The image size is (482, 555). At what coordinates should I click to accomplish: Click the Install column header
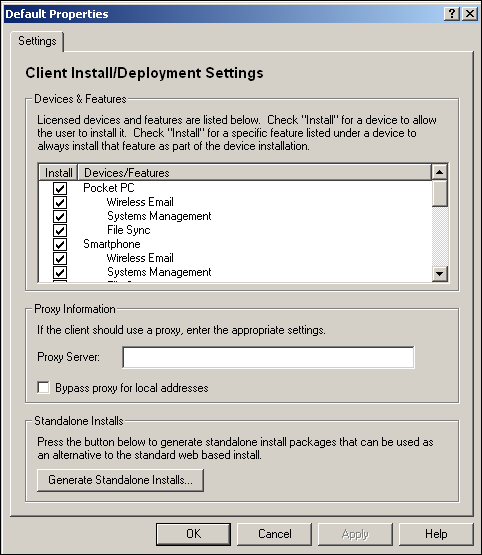point(58,173)
